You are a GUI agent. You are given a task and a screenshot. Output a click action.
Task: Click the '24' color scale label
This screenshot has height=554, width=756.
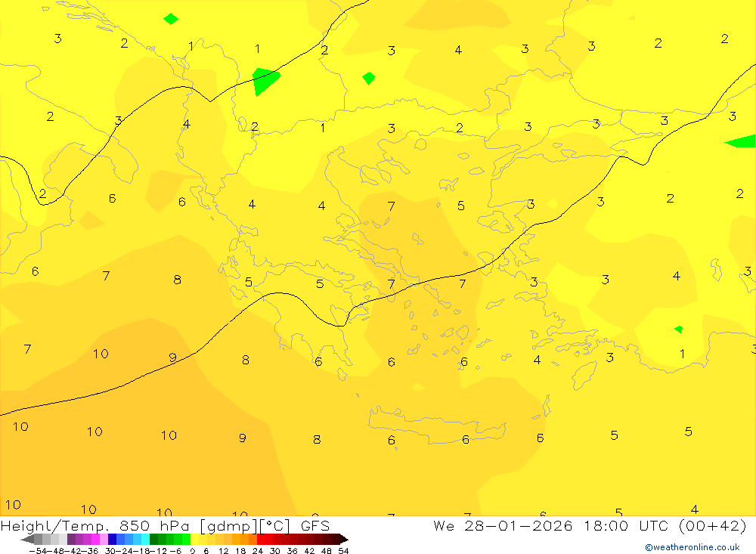(x=258, y=551)
